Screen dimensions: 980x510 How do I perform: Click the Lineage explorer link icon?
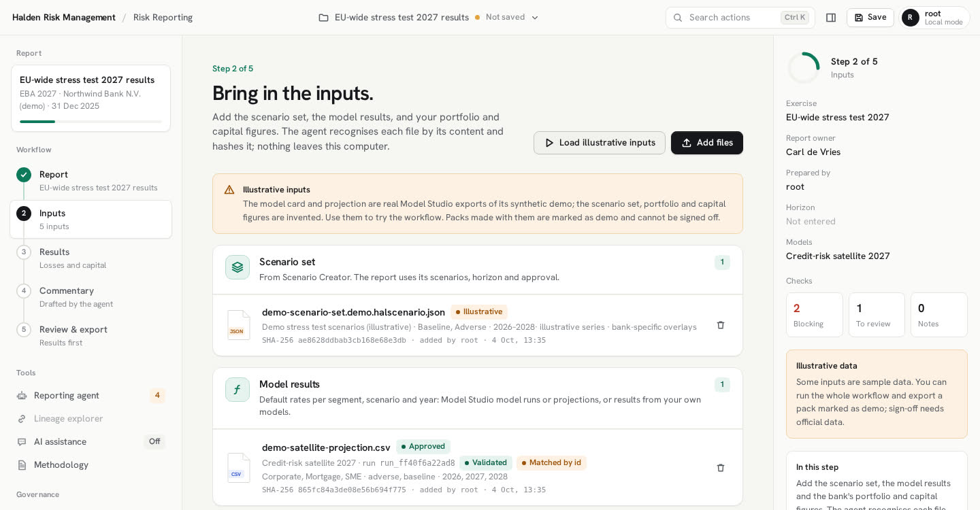tap(22, 418)
